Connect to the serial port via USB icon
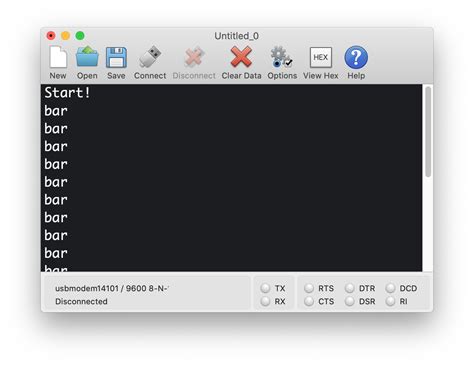 pos(150,56)
